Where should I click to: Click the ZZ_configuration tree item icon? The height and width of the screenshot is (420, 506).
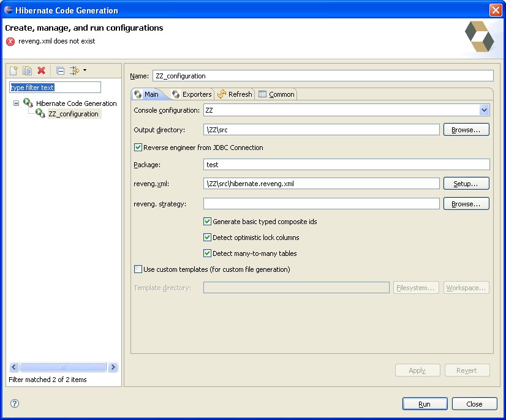coord(40,113)
